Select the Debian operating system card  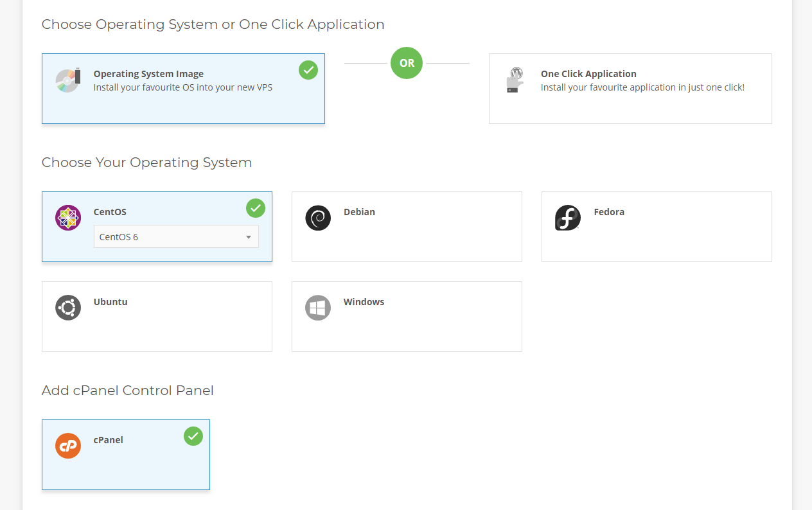[x=407, y=227]
